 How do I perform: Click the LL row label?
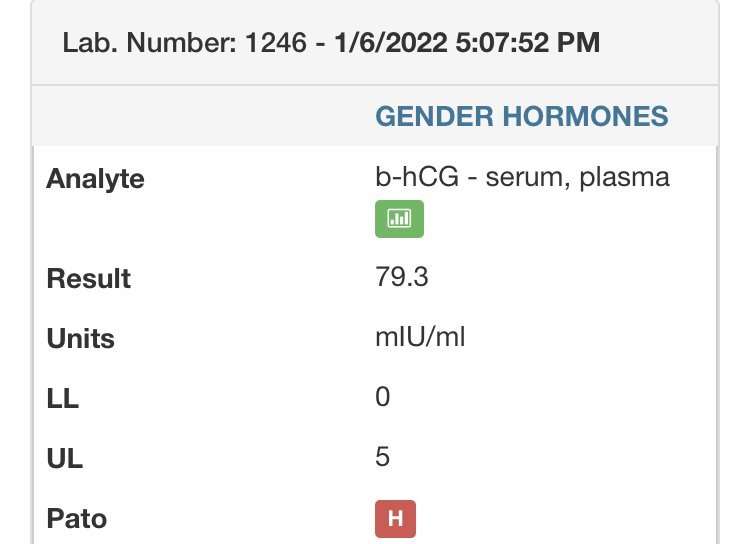pos(62,398)
